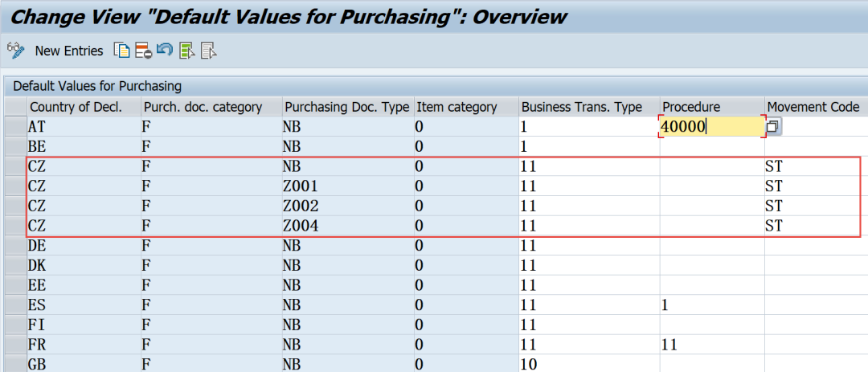Click Item category 0 in FI row
Image resolution: width=868 pixels, height=372 pixels.
coord(467,325)
